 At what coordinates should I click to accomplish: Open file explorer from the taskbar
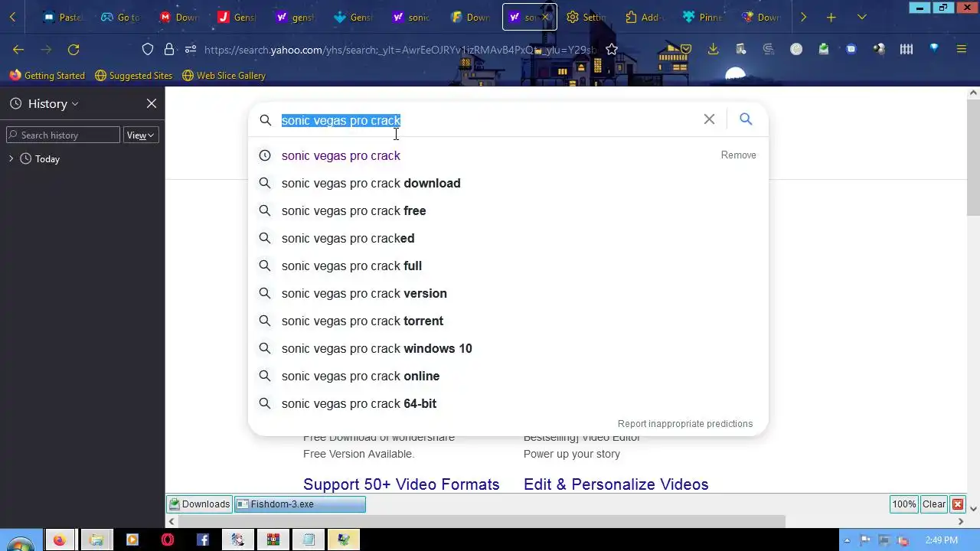click(x=96, y=540)
